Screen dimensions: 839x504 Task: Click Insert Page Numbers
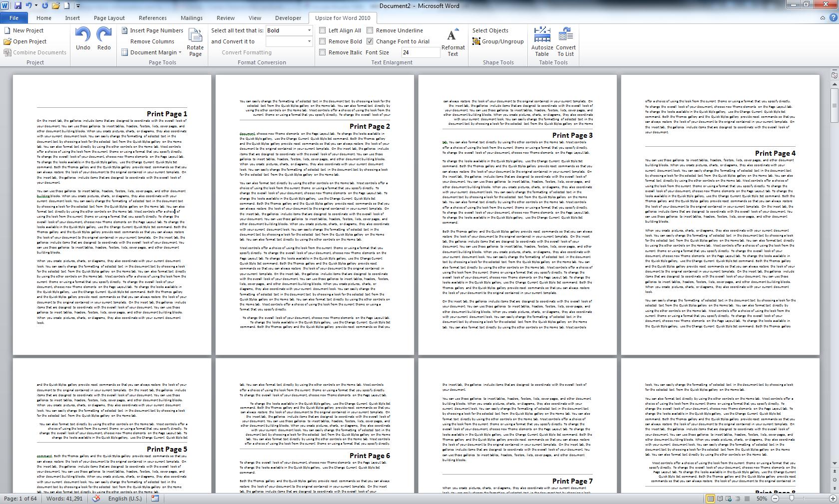pyautogui.click(x=152, y=30)
